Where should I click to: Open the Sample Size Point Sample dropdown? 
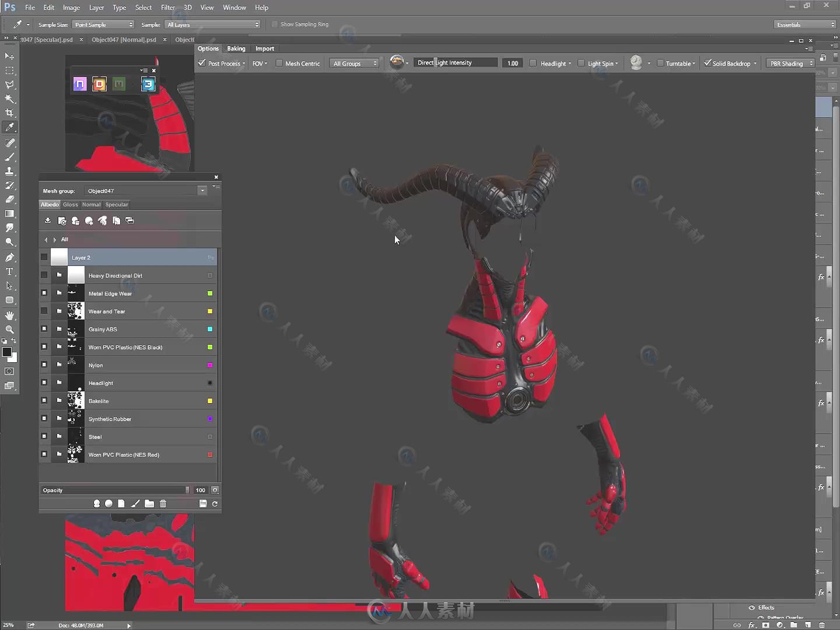103,24
